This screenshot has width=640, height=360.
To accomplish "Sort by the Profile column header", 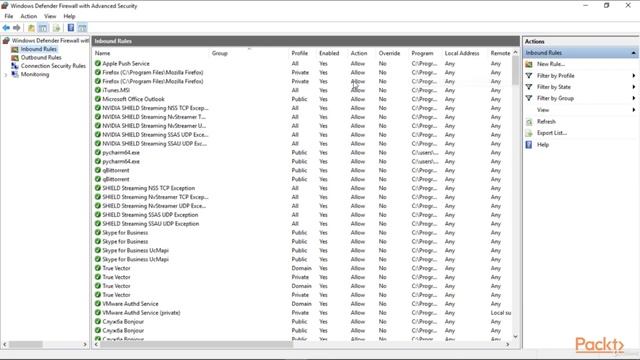I will [299, 53].
